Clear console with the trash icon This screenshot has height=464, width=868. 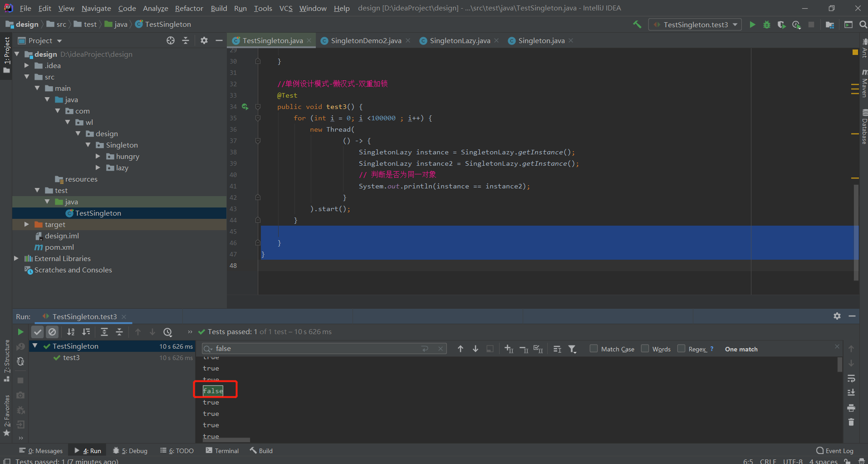(x=851, y=422)
